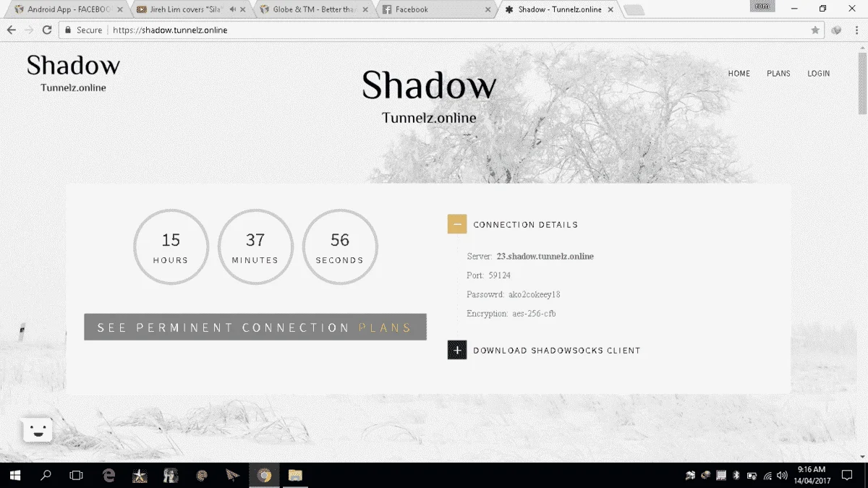
Task: Open Task View on taskbar
Action: click(x=76, y=475)
